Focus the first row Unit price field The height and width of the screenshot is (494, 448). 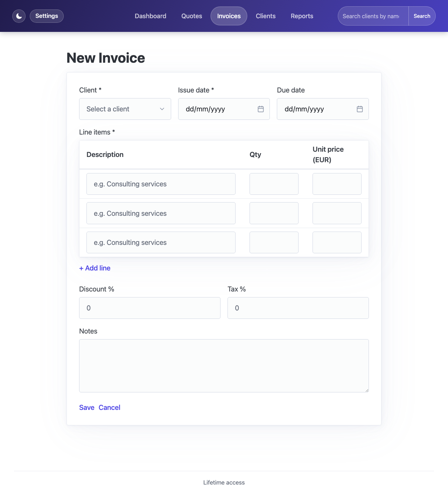[x=337, y=184]
